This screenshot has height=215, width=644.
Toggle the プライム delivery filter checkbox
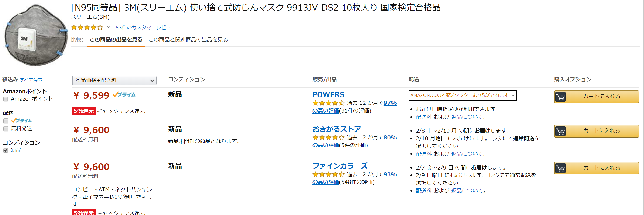tap(6, 121)
